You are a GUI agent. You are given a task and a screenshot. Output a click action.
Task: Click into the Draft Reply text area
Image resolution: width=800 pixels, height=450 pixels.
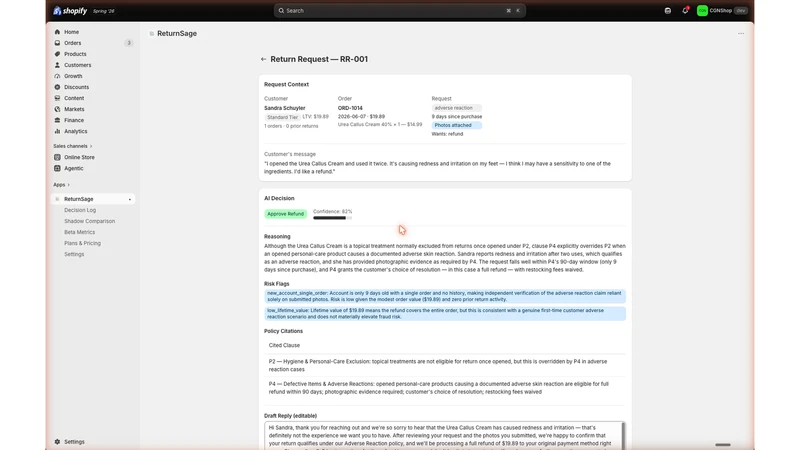point(444,436)
